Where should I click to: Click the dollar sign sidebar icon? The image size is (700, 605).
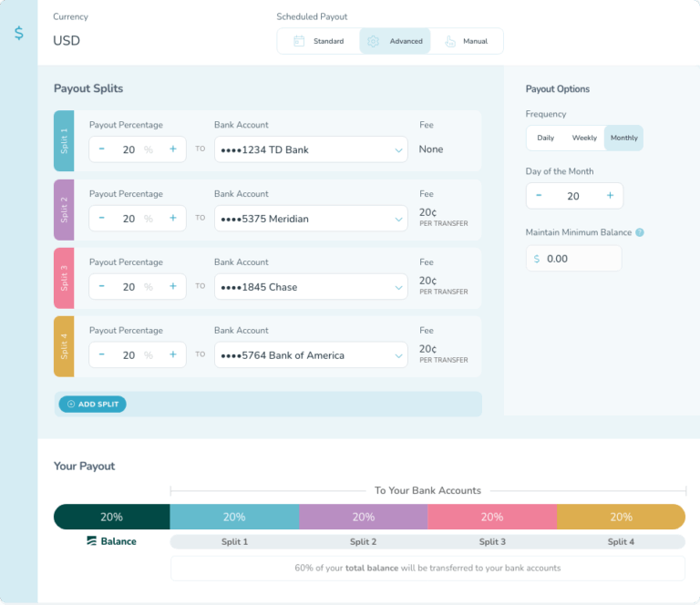19,33
